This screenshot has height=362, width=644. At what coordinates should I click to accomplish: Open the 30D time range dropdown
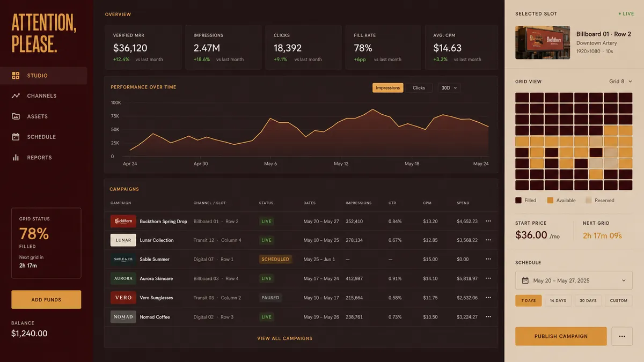point(449,88)
